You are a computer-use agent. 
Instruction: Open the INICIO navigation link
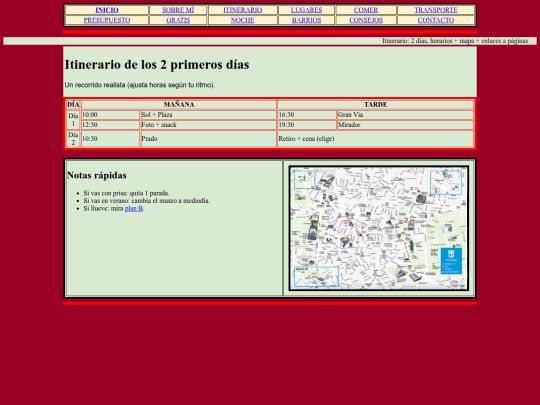coord(107,10)
